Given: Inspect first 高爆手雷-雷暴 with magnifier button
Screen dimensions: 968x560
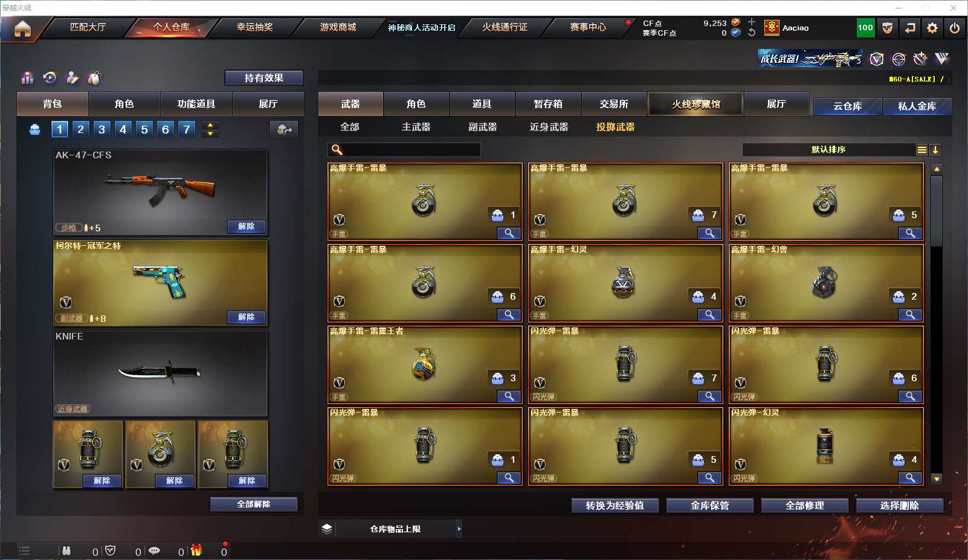Looking at the screenshot, I should click(509, 233).
